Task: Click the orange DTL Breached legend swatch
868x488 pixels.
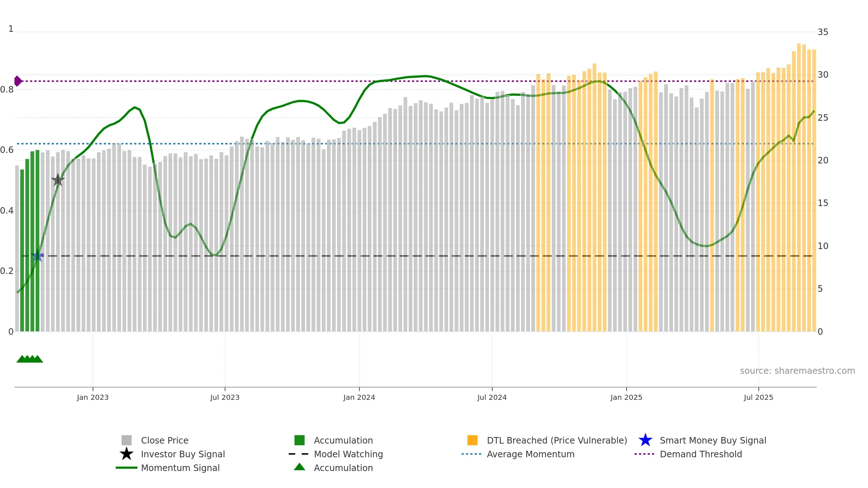Action: [x=472, y=440]
